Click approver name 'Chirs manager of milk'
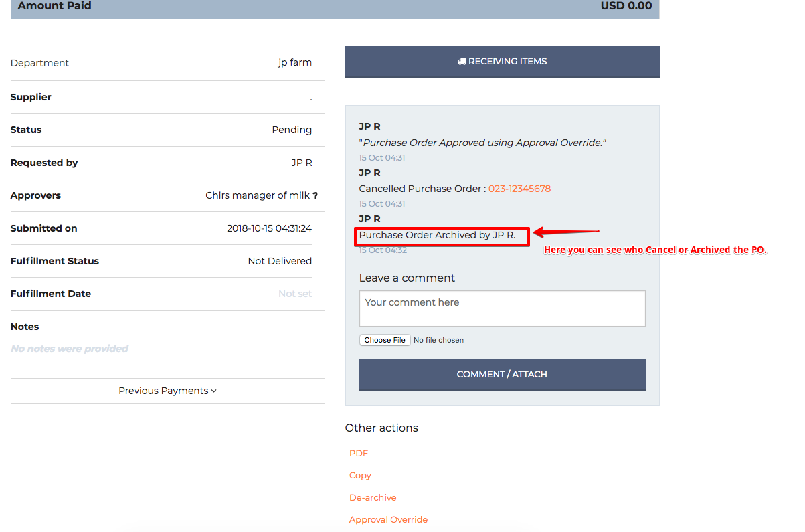 tap(257, 196)
